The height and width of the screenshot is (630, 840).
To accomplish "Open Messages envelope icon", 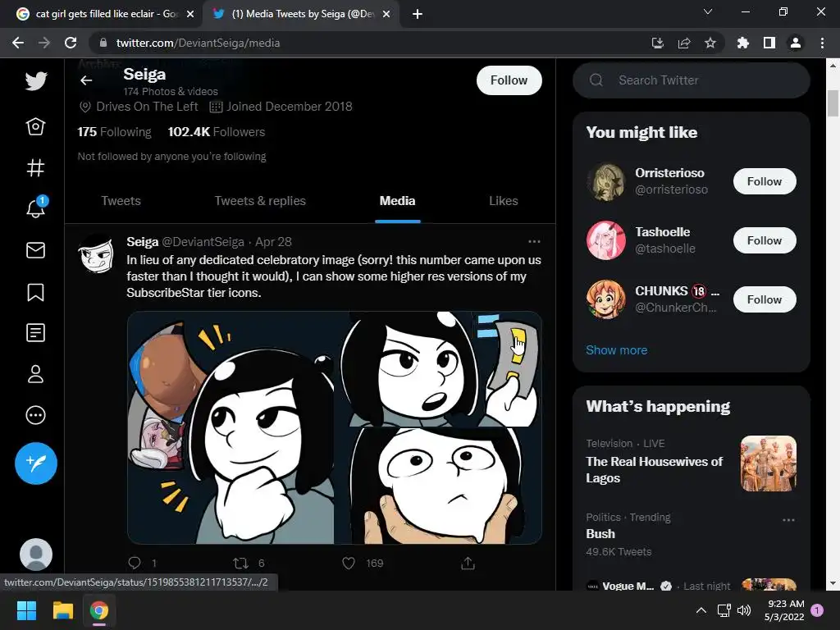I will point(36,250).
